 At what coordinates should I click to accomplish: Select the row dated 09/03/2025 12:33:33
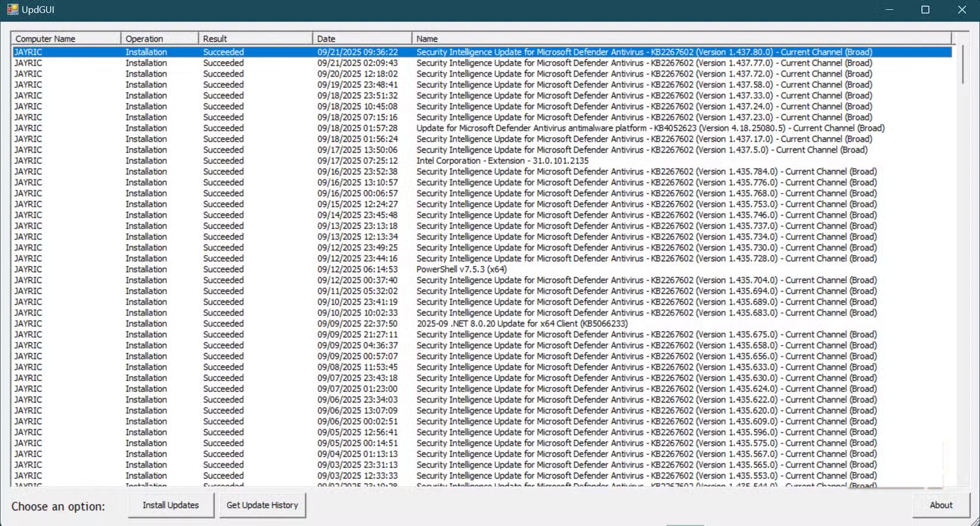pyautogui.click(x=482, y=476)
